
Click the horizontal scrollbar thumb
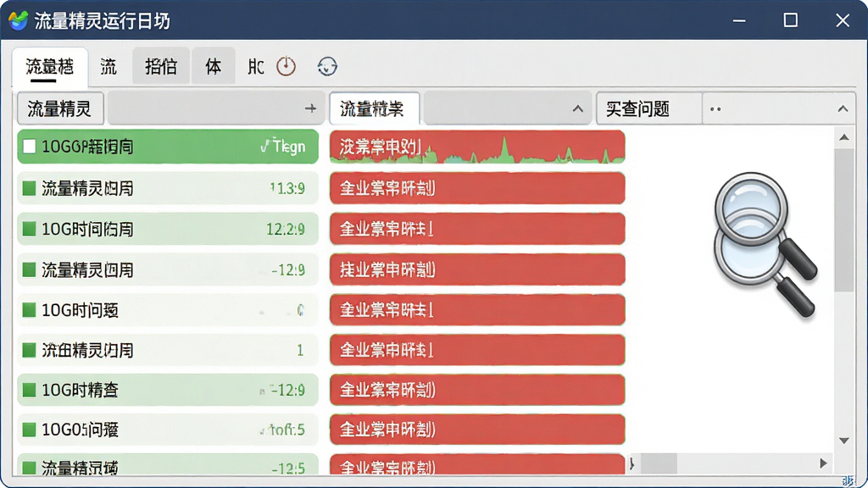coord(659,463)
